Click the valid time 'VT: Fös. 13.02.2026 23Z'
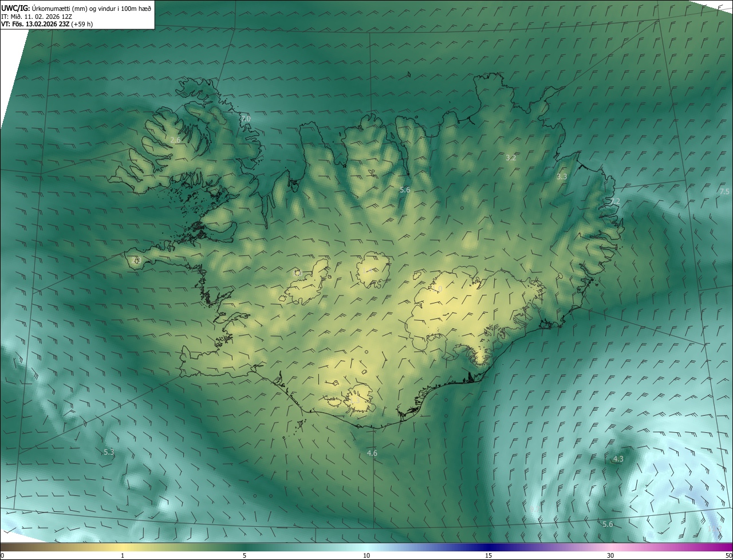This screenshot has width=733, height=560. tap(35, 24)
